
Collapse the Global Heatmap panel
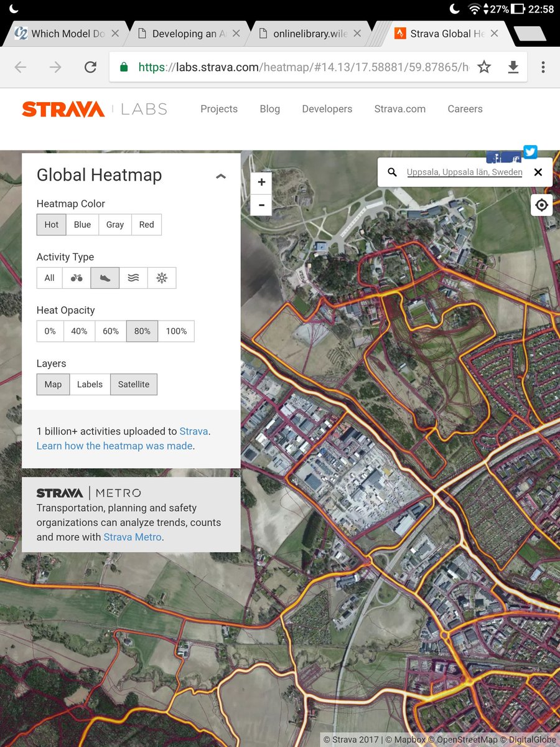point(220,176)
